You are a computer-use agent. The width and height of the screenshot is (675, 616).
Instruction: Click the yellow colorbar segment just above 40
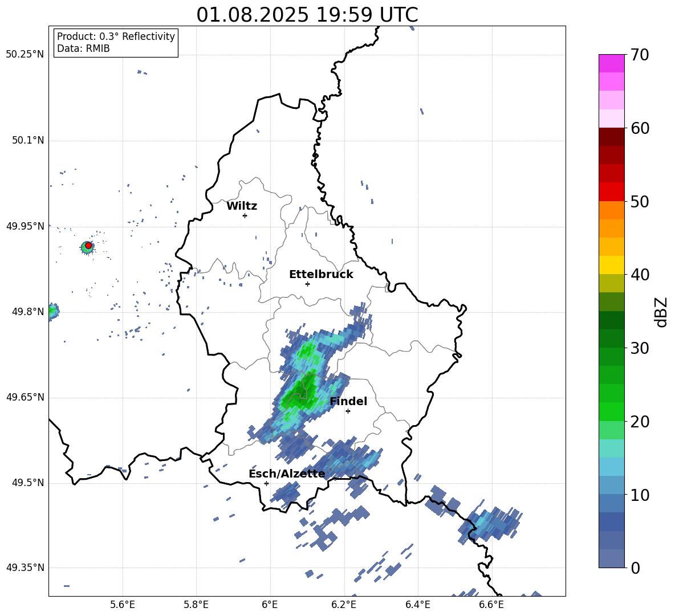coord(611,265)
